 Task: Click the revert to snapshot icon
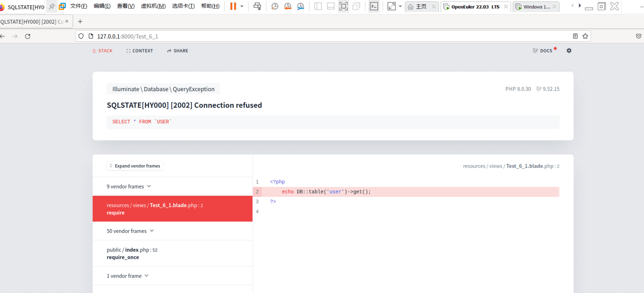point(287,6)
